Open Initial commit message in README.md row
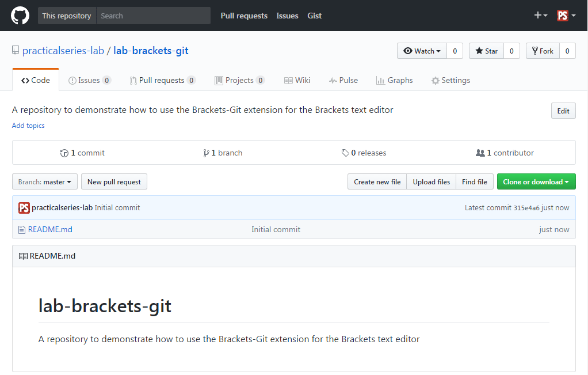This screenshot has width=588, height=375. (276, 229)
